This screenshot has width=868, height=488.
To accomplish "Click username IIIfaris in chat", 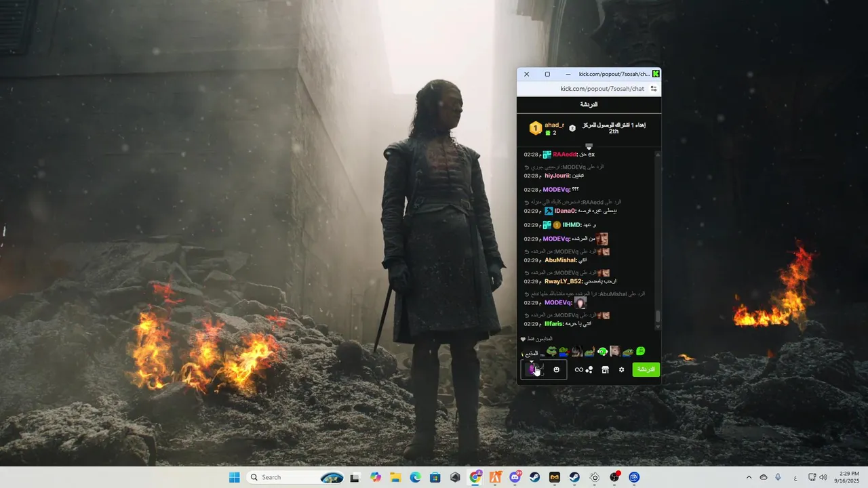I will pyautogui.click(x=555, y=324).
